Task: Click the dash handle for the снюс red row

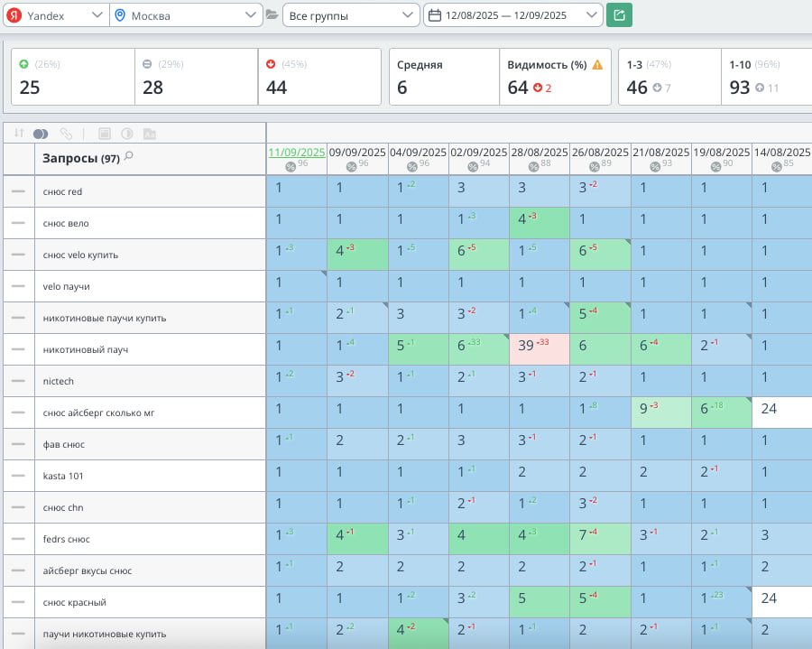Action: 18,191
